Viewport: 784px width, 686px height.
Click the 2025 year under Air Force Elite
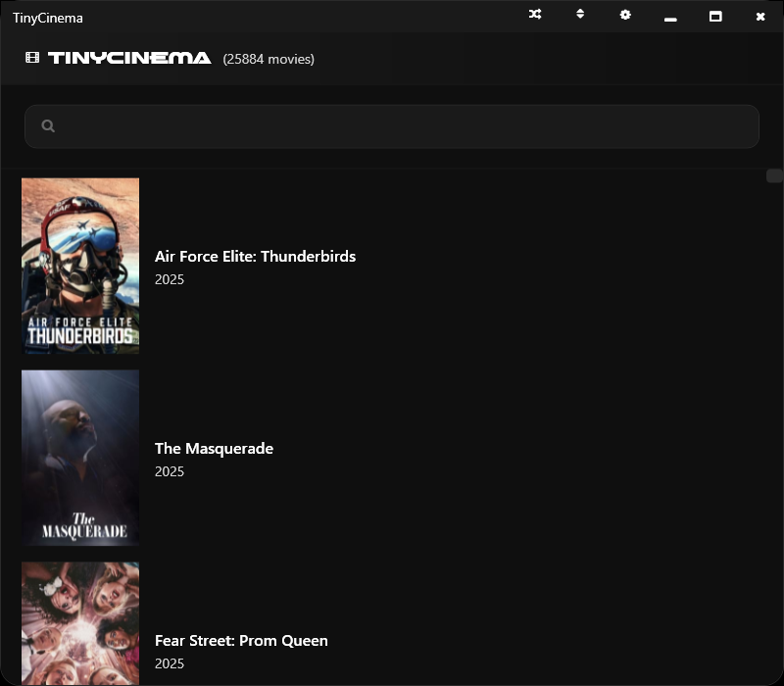click(170, 279)
